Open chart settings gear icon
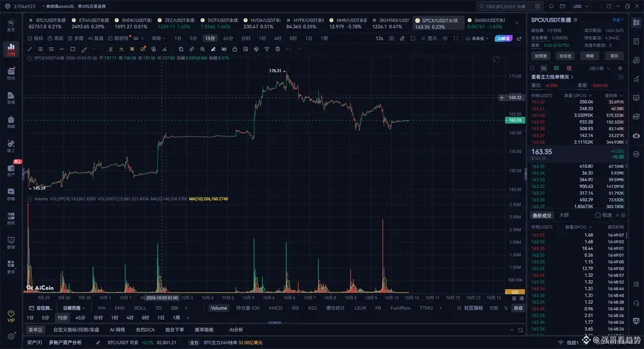The height and width of the screenshot is (349, 644). 445,38
